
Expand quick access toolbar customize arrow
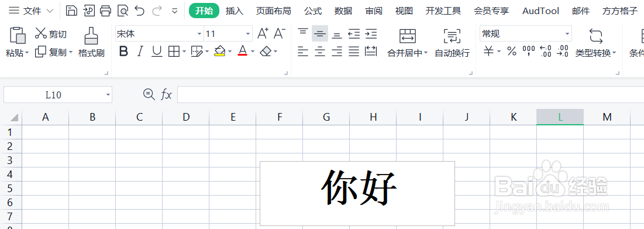(x=174, y=11)
